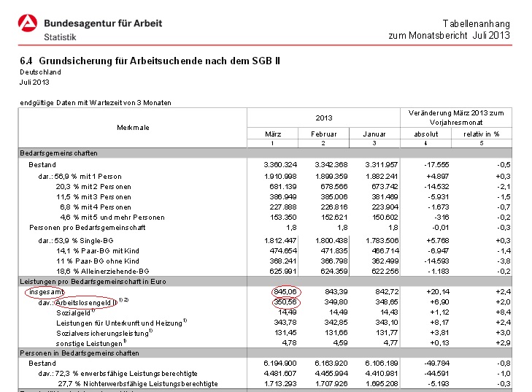
Task: Select the section title '6.4 Grundsicherung für Arbeitsuchende'
Action: (150, 61)
